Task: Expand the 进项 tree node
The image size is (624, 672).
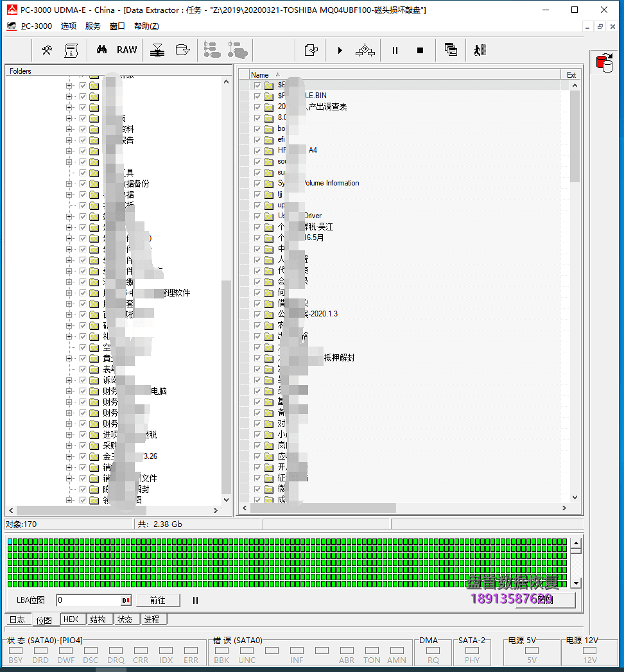Action: click(x=69, y=435)
